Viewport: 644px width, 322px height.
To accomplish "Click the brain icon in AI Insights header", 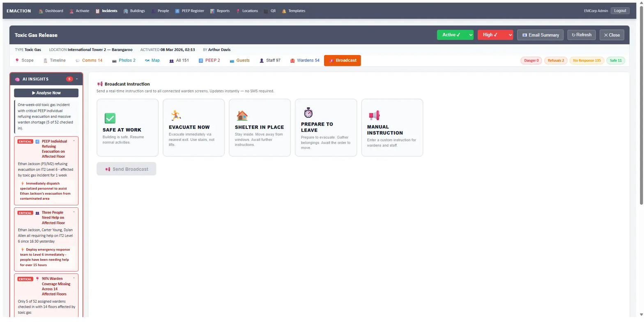I will click(17, 79).
